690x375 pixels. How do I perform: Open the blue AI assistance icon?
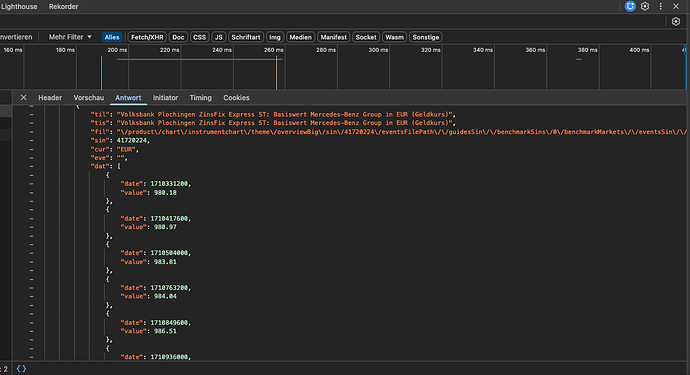pyautogui.click(x=630, y=6)
